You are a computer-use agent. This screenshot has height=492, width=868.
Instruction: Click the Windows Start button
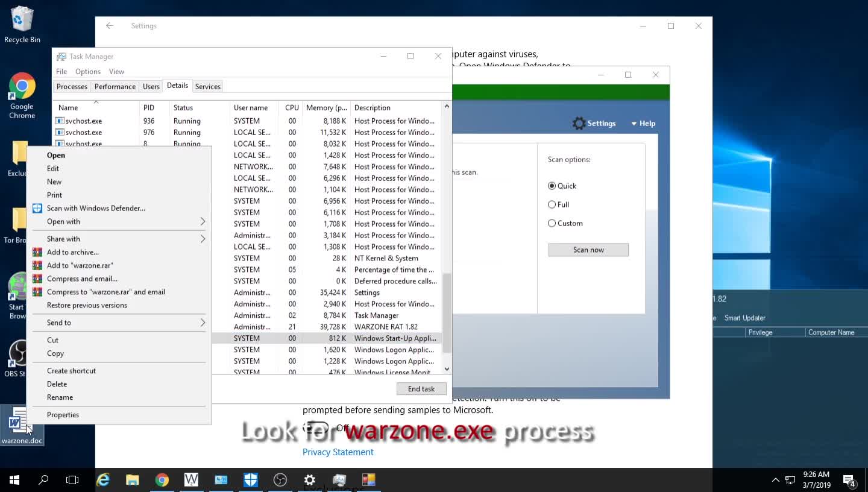pos(14,480)
